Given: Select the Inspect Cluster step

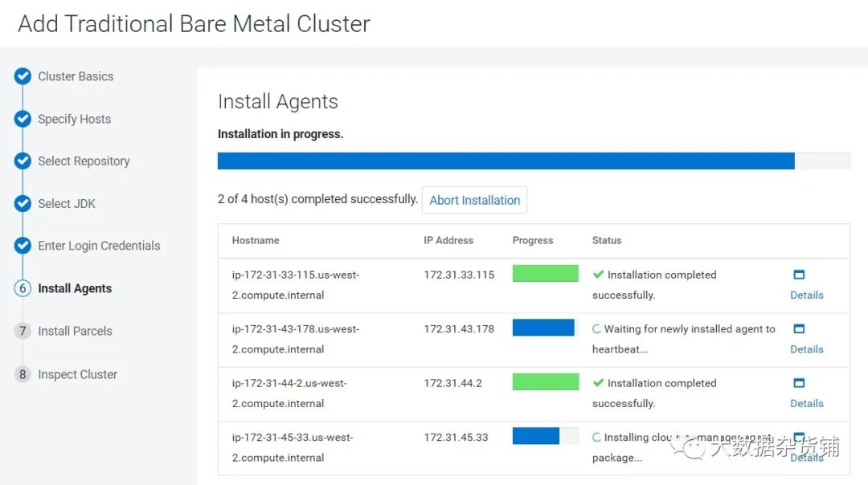Looking at the screenshot, I should pyautogui.click(x=77, y=374).
